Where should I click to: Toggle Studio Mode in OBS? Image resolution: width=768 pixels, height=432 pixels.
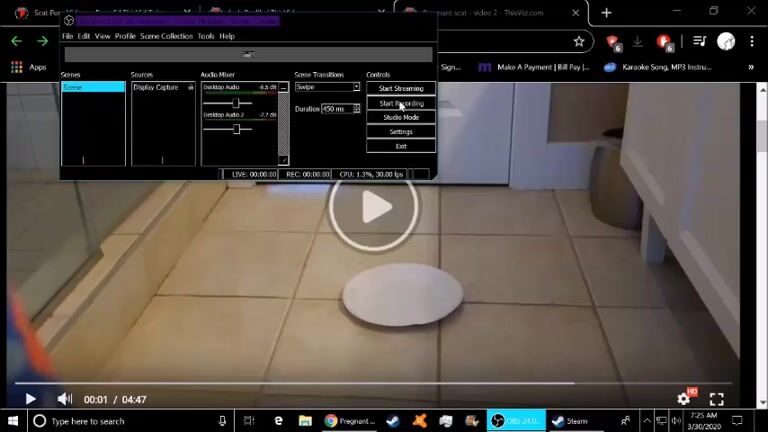click(x=400, y=117)
